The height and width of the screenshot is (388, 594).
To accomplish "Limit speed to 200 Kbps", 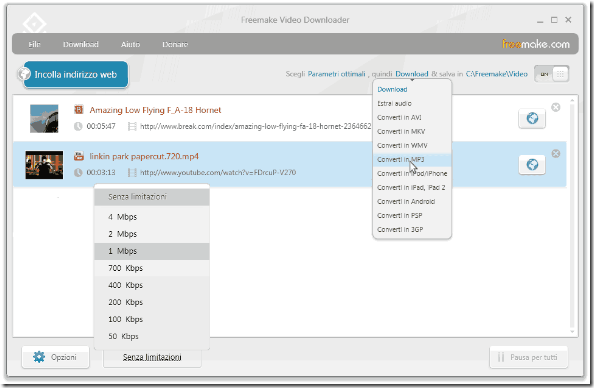I will pyautogui.click(x=152, y=302).
